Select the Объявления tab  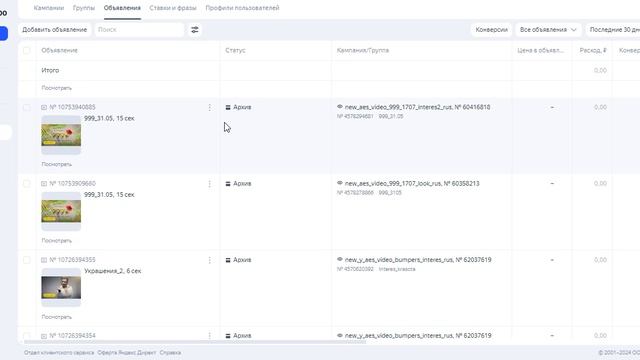(x=122, y=8)
